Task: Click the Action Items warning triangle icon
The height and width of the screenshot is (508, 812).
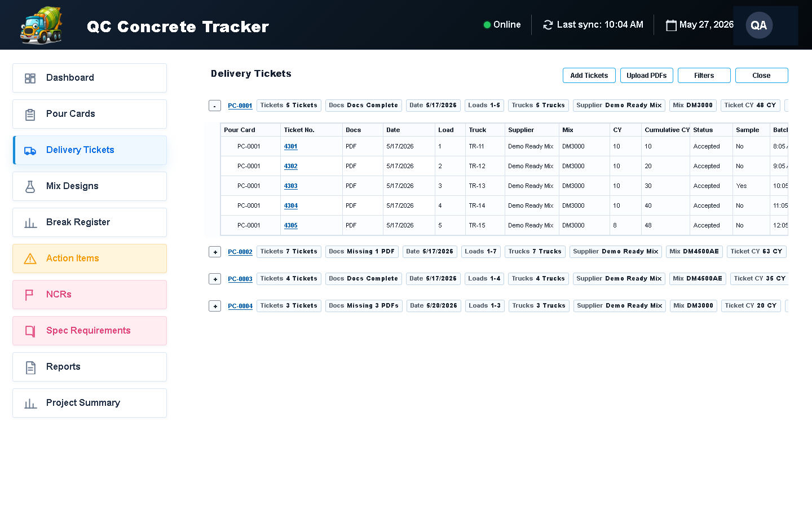Action: (30, 259)
